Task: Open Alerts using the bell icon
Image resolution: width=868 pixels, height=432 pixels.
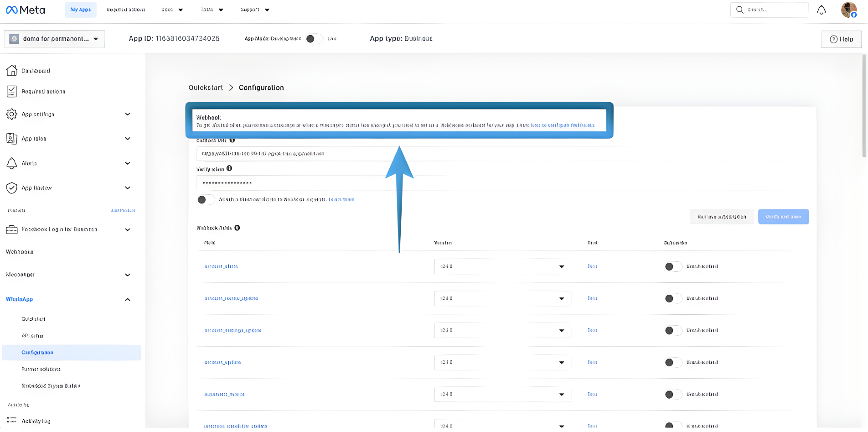Action: 12,163
